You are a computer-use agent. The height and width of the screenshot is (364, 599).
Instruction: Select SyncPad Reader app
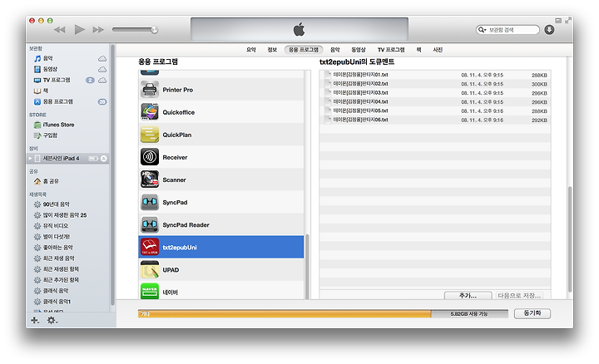pyautogui.click(x=221, y=224)
